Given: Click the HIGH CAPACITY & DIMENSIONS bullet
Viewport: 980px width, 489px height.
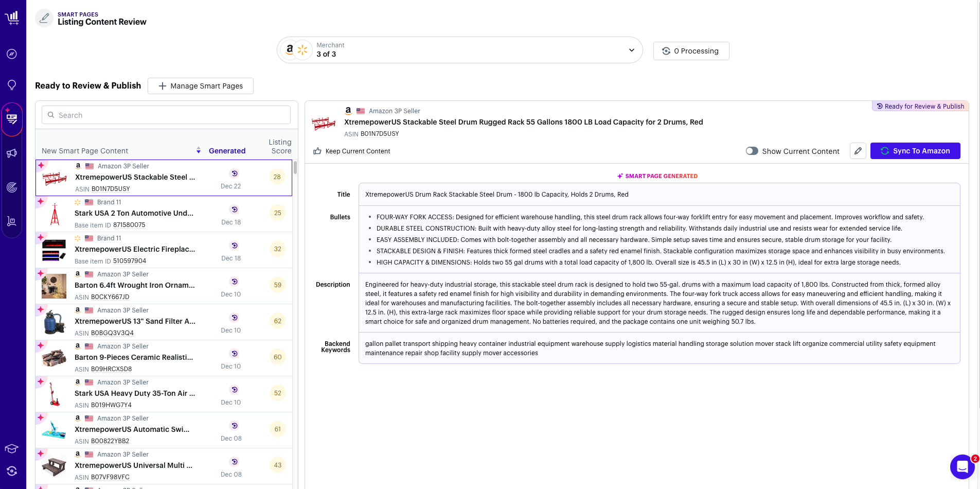Looking at the screenshot, I should coord(638,263).
